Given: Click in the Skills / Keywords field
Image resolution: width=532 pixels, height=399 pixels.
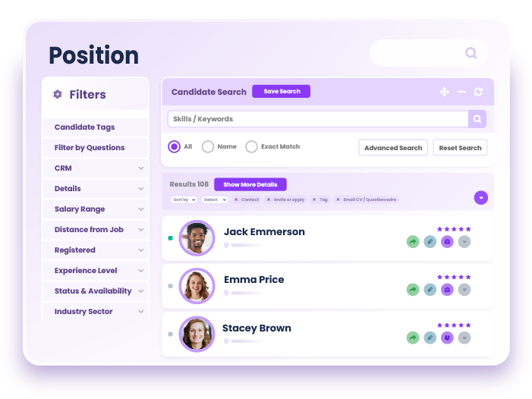Looking at the screenshot, I should (x=318, y=119).
